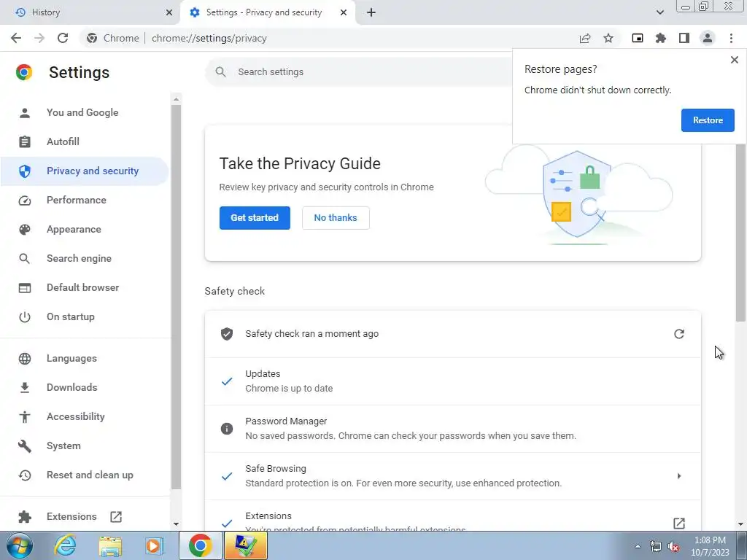This screenshot has height=560, width=747.
Task: Click the muted volume tray icon
Action: coord(673,546)
